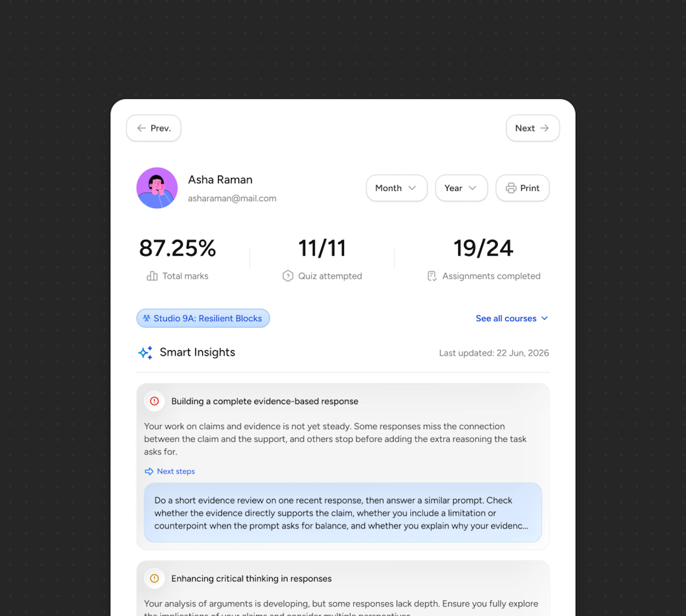The height and width of the screenshot is (616, 686).
Task: Open the Enhancing critical thinking in responses insight
Action: tap(251, 578)
